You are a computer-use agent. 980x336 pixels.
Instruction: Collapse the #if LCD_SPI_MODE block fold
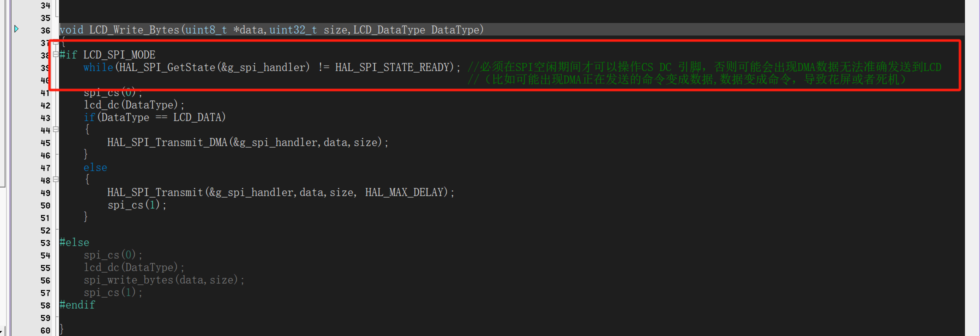tap(55, 54)
